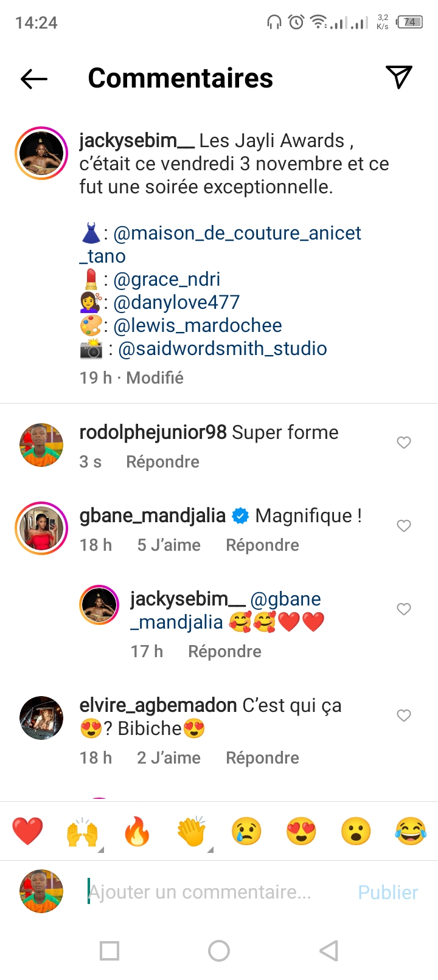Like jackysebim__'s reply to gbane_mandjalia

404,609
